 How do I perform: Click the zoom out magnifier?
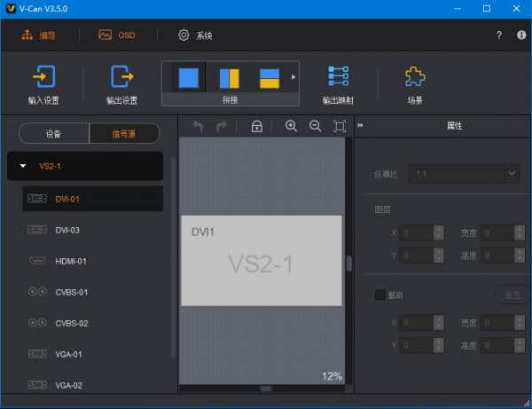[315, 127]
